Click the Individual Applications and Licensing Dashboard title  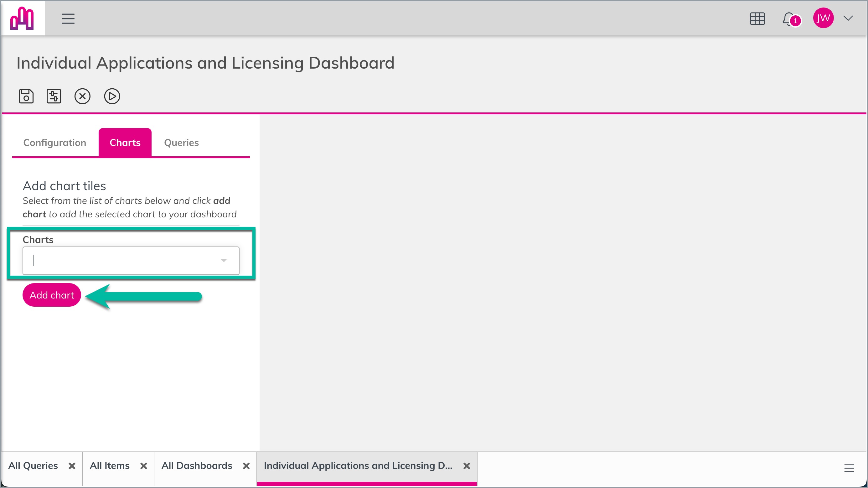(x=205, y=63)
